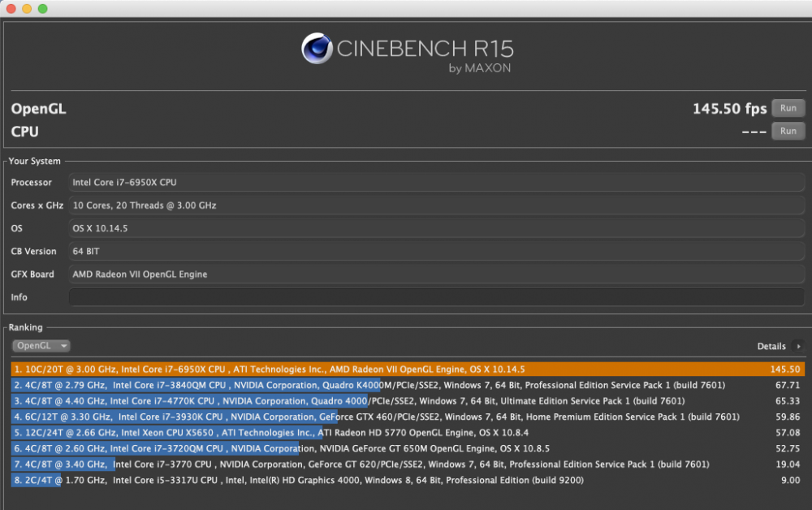Screen dimensions: 812x510
Task: Click the Cinebench R15 logo icon
Action: pos(317,49)
